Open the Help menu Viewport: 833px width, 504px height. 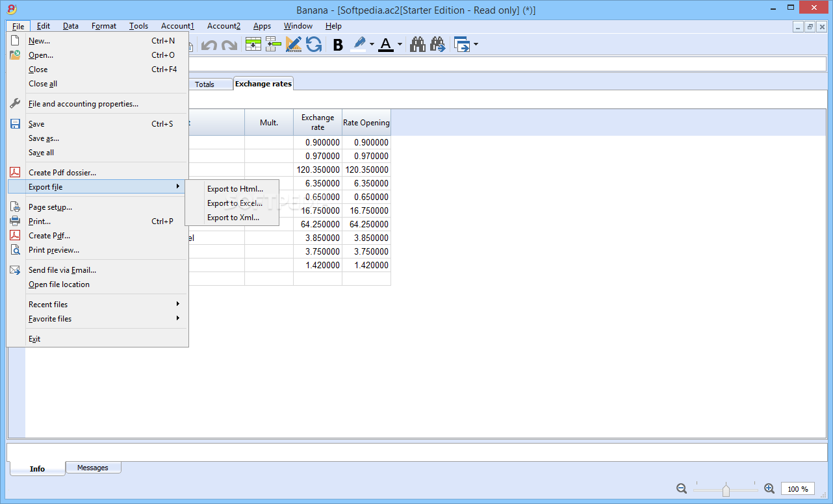pos(333,26)
